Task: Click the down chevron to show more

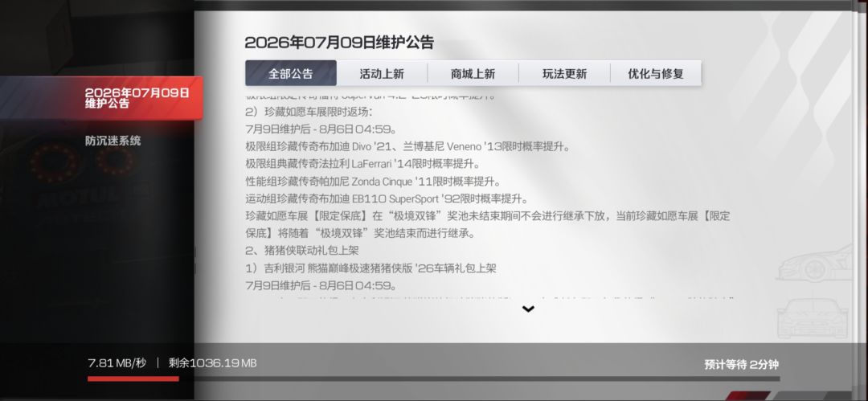Action: pyautogui.click(x=529, y=309)
